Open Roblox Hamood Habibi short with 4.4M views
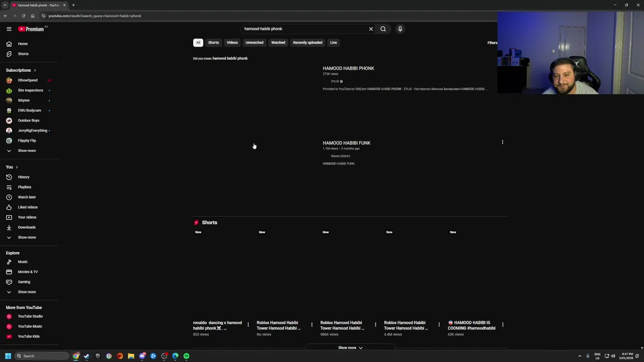This screenshot has width=644, height=362. (x=406, y=325)
